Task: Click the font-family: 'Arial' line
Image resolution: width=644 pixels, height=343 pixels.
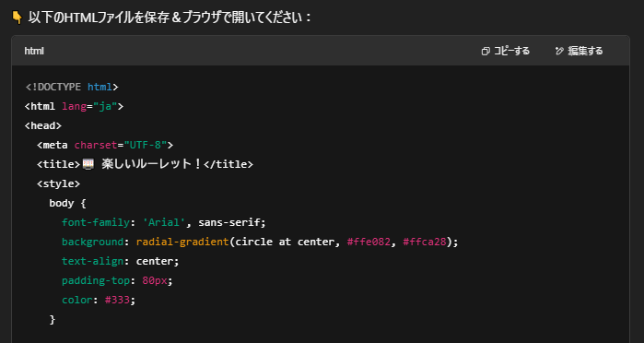Action: (x=164, y=222)
